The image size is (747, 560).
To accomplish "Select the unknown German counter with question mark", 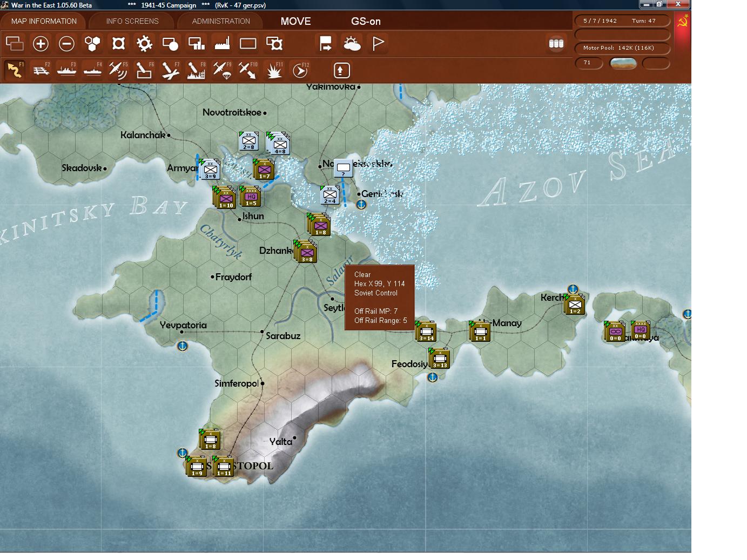I will (343, 168).
